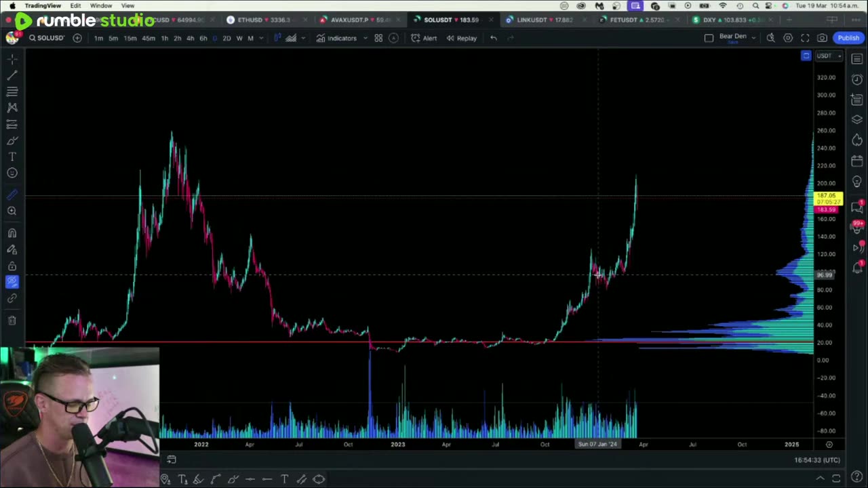Open the calendar panel icon
868x488 pixels.
pyautogui.click(x=857, y=161)
